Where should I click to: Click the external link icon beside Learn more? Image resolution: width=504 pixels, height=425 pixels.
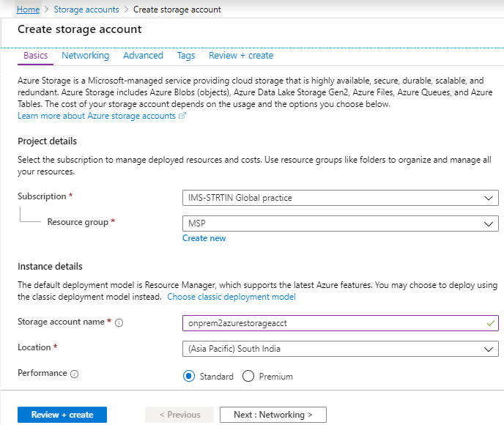(182, 116)
